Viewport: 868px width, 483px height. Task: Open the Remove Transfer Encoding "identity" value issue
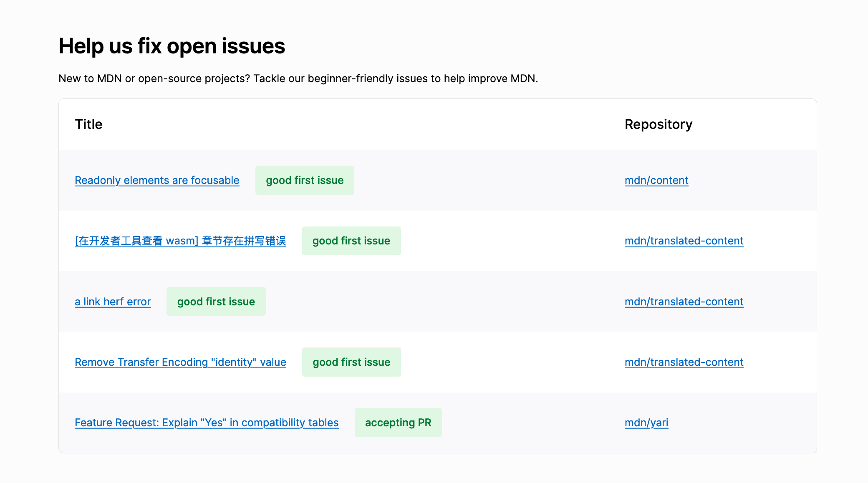[180, 362]
